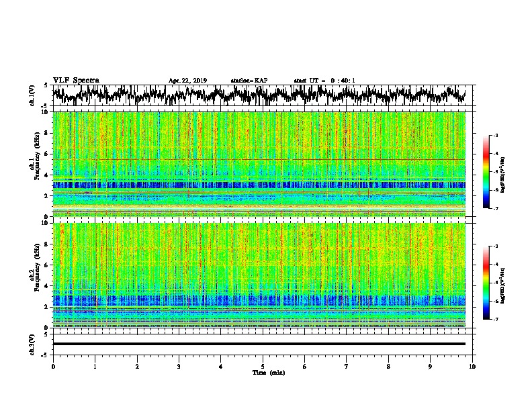Click the time axis tick label "9"

click(430, 367)
